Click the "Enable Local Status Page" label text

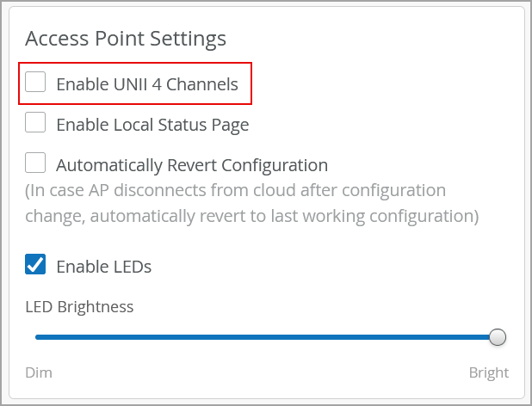tap(152, 125)
